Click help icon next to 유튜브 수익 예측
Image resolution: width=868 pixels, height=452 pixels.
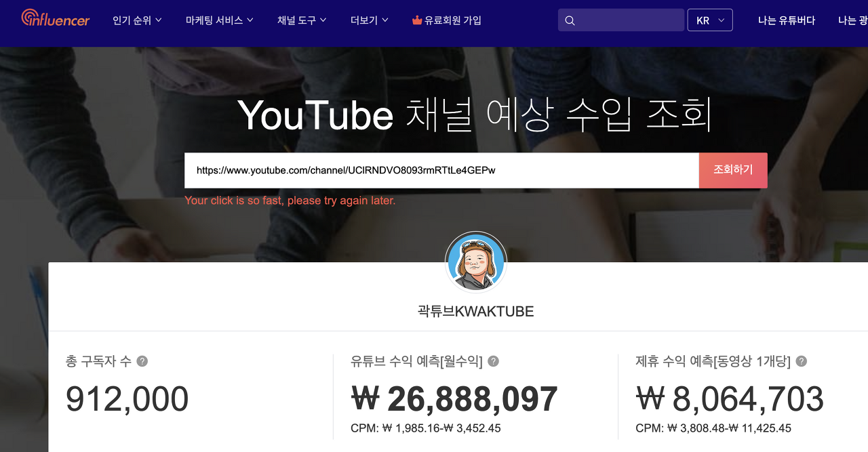[494, 361]
